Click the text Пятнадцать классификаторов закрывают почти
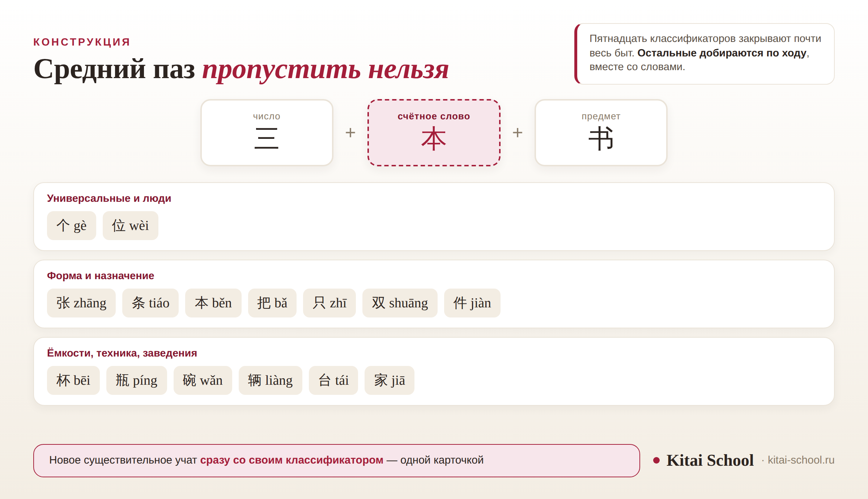Image resolution: width=868 pixels, height=499 pixels. [x=705, y=38]
